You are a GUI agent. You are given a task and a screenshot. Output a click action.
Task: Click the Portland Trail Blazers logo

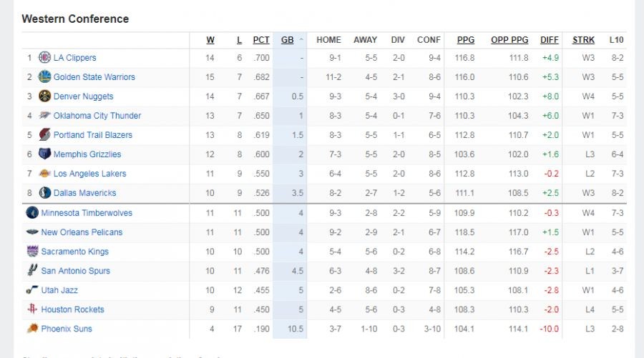[44, 135]
